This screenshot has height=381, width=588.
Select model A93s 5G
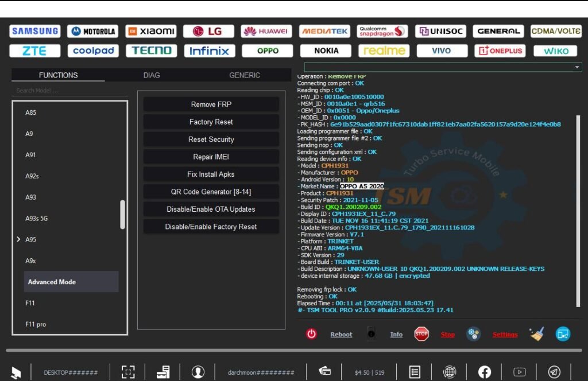coord(36,219)
